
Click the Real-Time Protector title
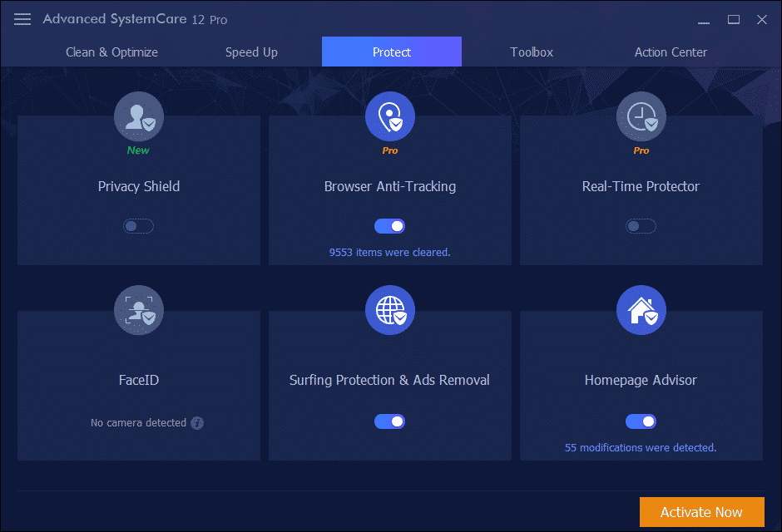(641, 186)
